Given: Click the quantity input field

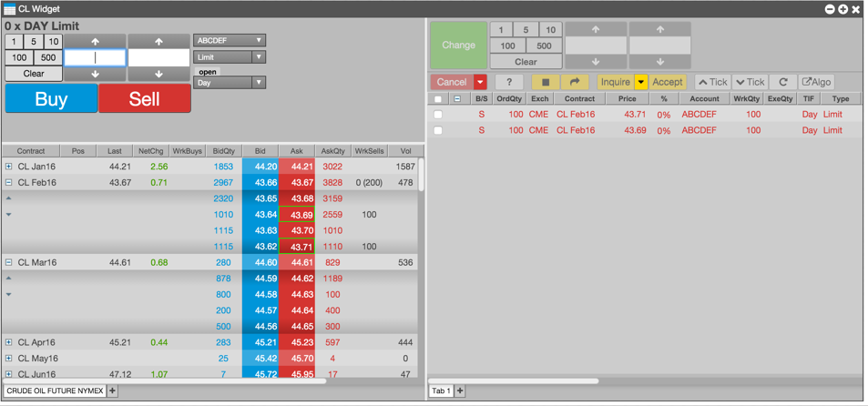Looking at the screenshot, I should pos(96,57).
